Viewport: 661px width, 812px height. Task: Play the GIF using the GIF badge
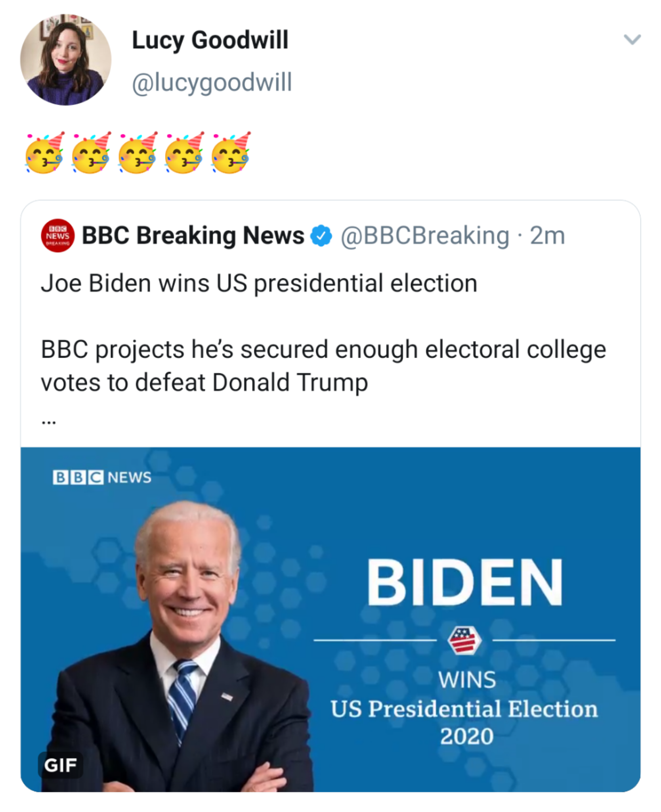coord(60,765)
